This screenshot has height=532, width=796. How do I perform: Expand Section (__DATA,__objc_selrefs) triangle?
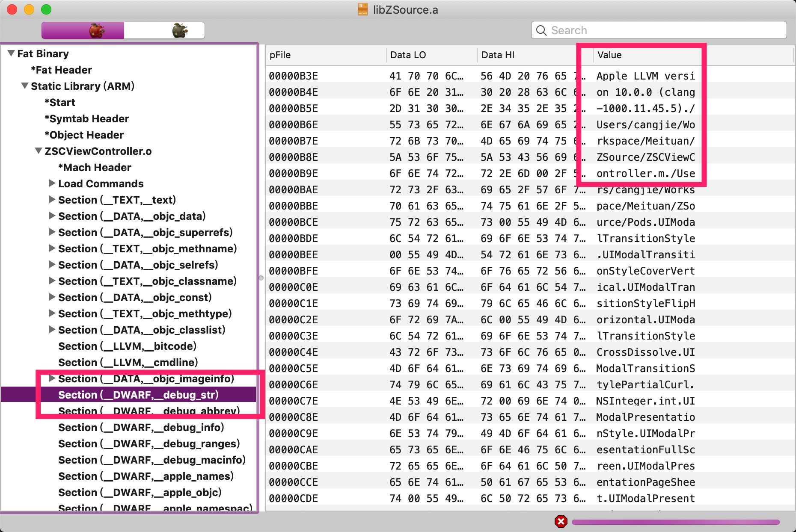point(52,265)
